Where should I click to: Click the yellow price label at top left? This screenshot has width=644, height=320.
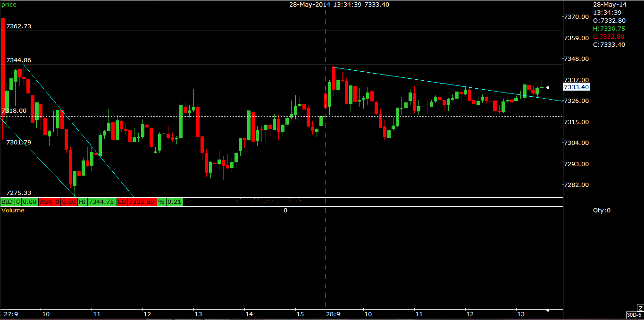pyautogui.click(x=8, y=5)
